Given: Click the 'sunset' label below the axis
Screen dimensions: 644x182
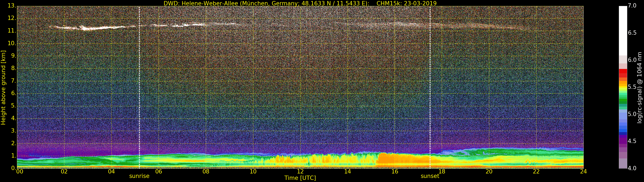Looking at the screenshot, I should [430, 176].
